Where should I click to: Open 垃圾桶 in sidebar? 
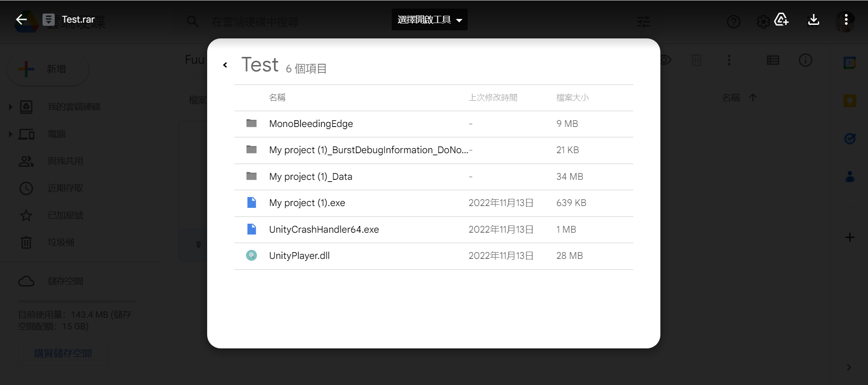(x=61, y=243)
